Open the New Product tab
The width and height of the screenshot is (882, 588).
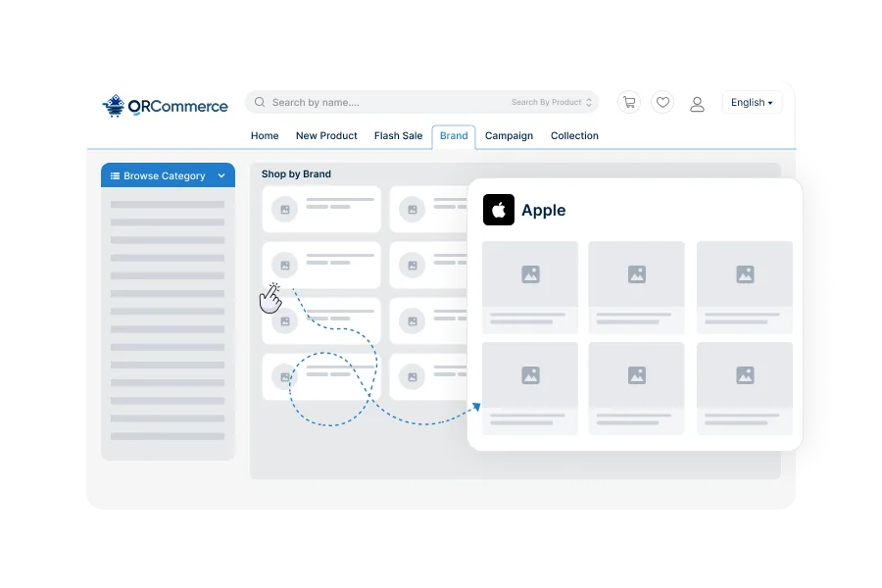(326, 135)
